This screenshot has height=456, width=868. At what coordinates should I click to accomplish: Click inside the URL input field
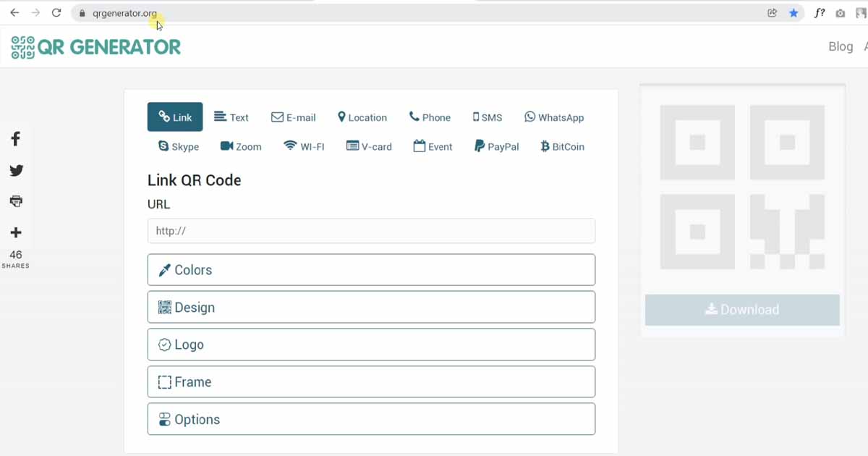(371, 230)
